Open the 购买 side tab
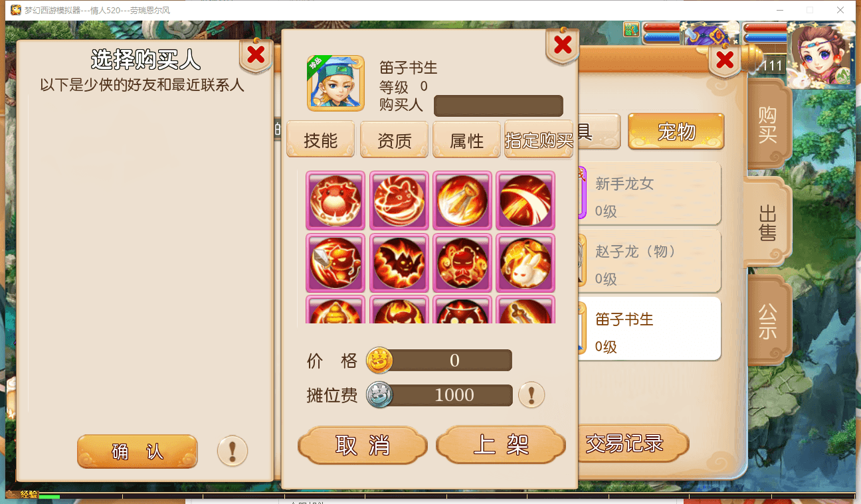Viewport: 861px width, 504px height. tap(769, 125)
